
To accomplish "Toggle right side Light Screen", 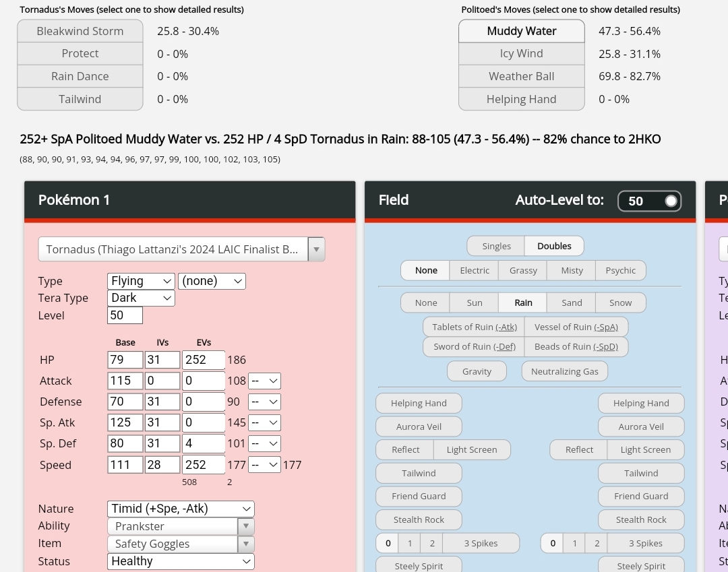I will click(645, 449).
